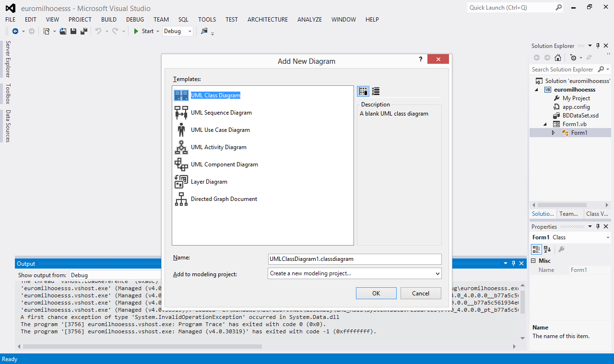Screen dimensions: 614x364
Task: Click in the diagram Name field
Action: click(354, 259)
